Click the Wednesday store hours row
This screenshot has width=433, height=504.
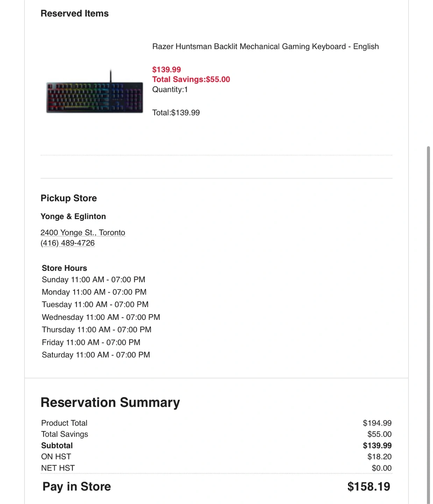pyautogui.click(x=101, y=317)
